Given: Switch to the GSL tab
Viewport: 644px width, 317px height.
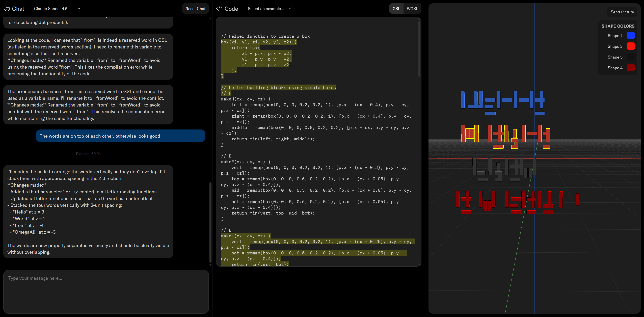Looking at the screenshot, I should [x=396, y=9].
